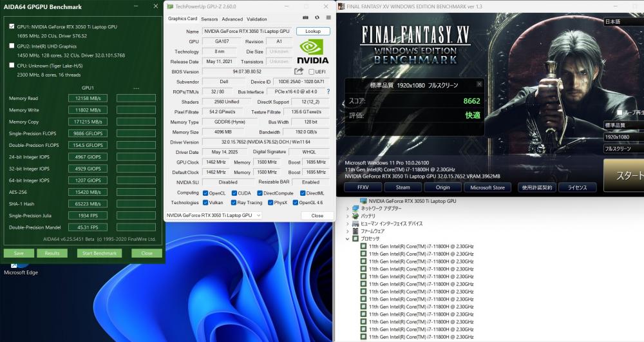The width and height of the screenshot is (644, 342).
Task: Click the Close button in GPU-Z
Action: (317, 216)
